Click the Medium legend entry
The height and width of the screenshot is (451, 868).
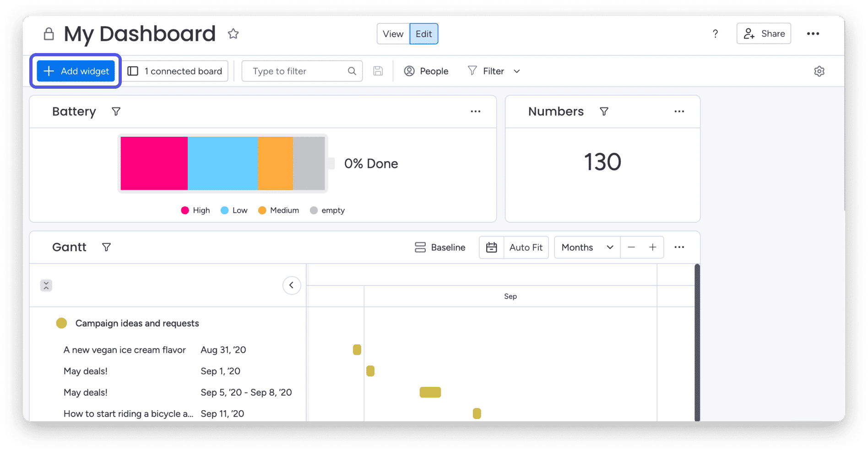(x=278, y=210)
